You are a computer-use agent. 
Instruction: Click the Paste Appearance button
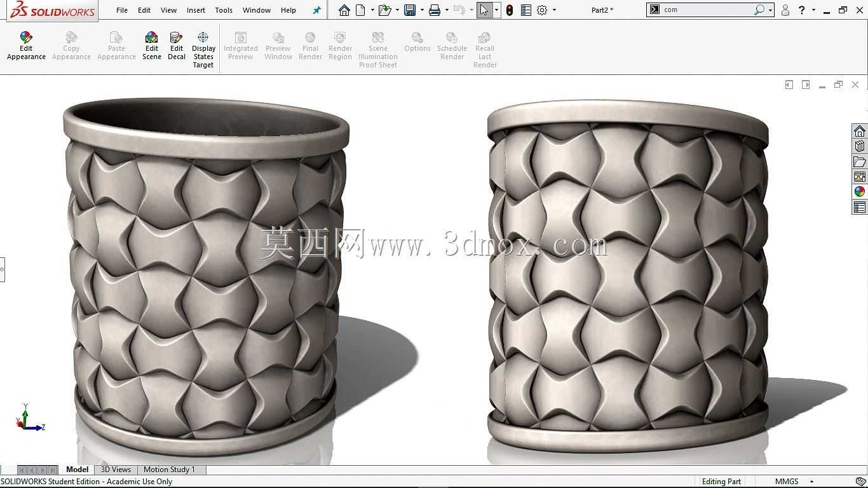coord(116,46)
